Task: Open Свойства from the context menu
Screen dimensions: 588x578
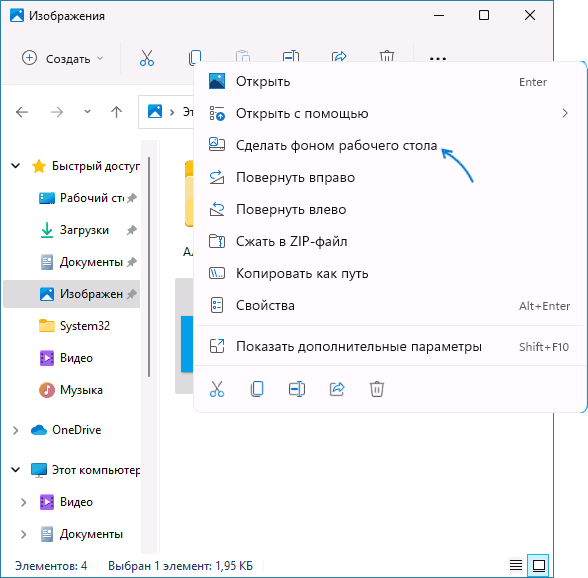Action: point(390,305)
